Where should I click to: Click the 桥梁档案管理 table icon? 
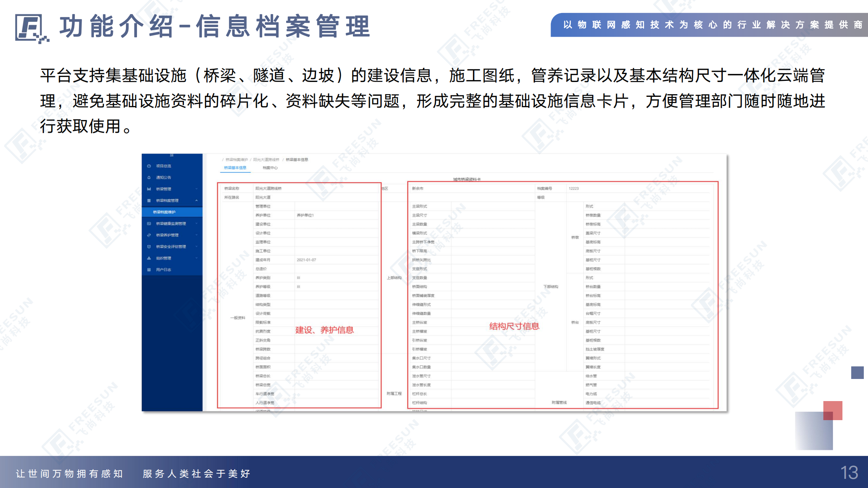click(x=149, y=201)
